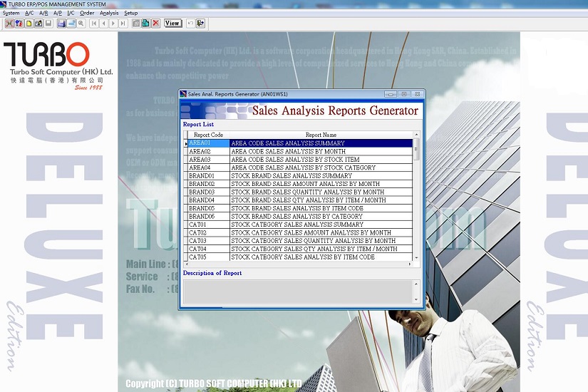Select STOCK CATEGORY SALES AMOUNT ANALYSIS BY MONTH
This screenshot has width=588, height=392.
click(321, 232)
